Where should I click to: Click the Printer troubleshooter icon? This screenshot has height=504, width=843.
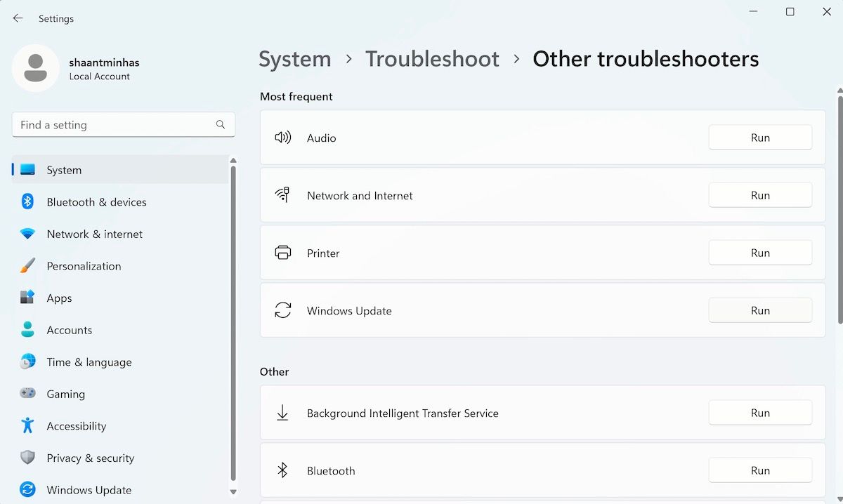tap(282, 253)
